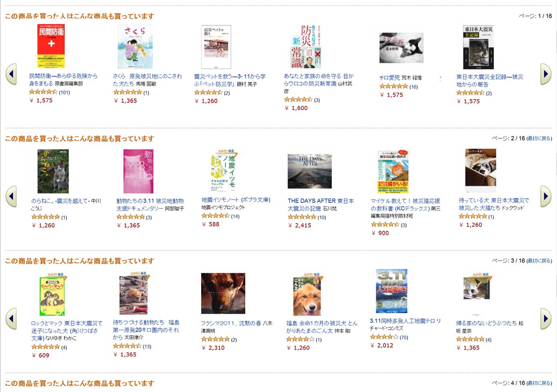Open THE DAYS AFTER book title link

[x=321, y=204]
